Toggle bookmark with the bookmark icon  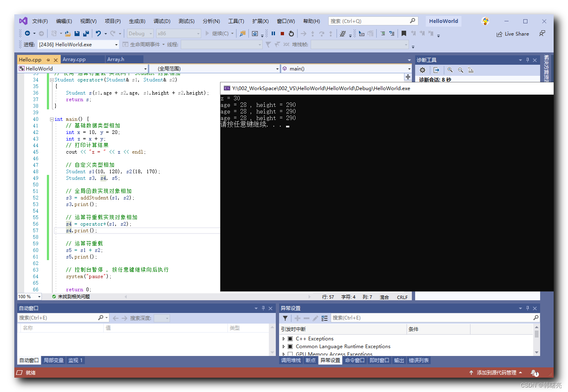pos(404,34)
